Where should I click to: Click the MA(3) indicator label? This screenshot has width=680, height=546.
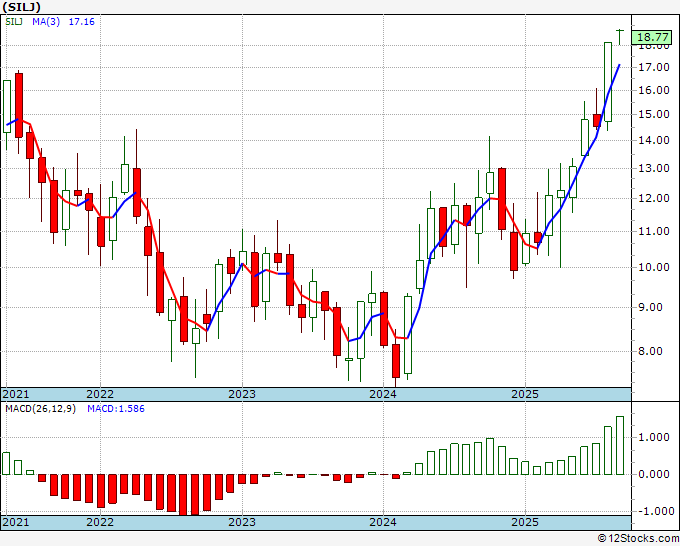(x=46, y=22)
